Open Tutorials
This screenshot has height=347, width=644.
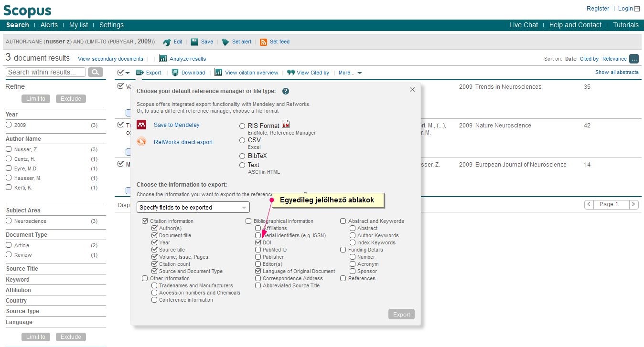[x=626, y=25]
